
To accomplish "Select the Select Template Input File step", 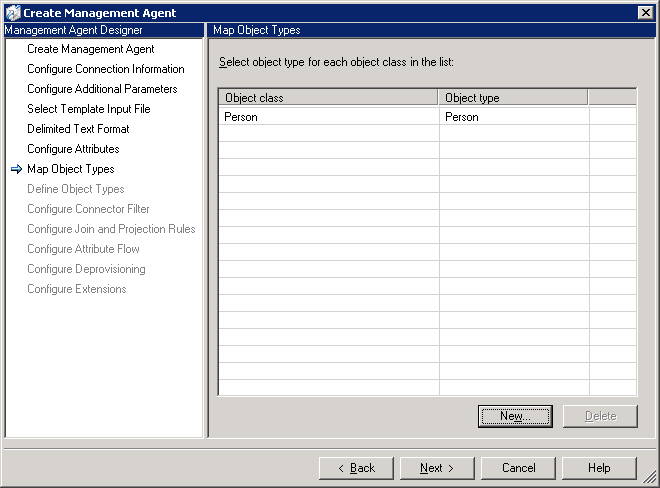I will (x=89, y=109).
